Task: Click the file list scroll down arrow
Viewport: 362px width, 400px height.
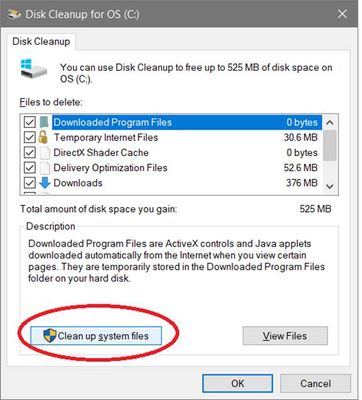Action: (330, 186)
